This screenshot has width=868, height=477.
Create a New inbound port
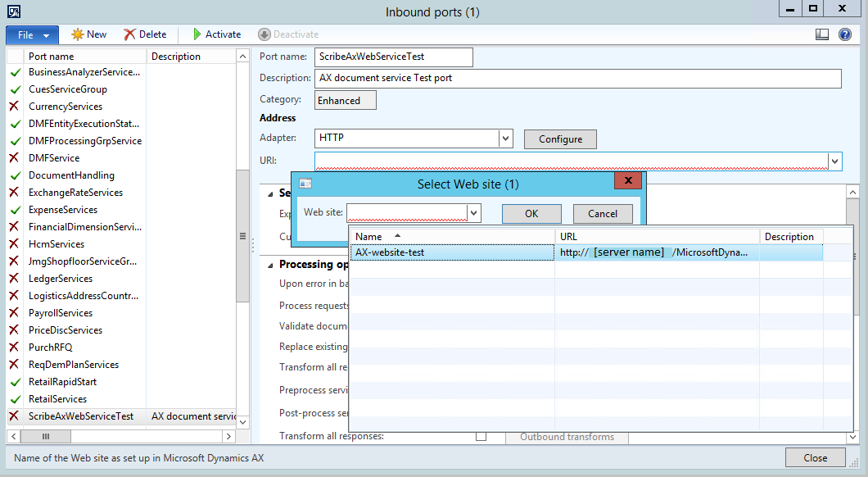click(89, 34)
